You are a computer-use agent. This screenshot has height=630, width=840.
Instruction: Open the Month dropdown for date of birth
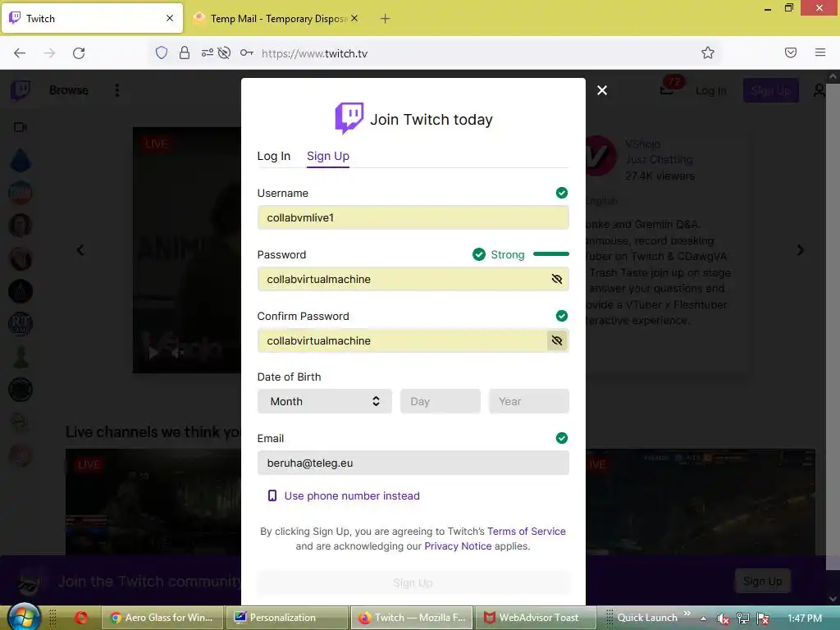[x=325, y=401]
